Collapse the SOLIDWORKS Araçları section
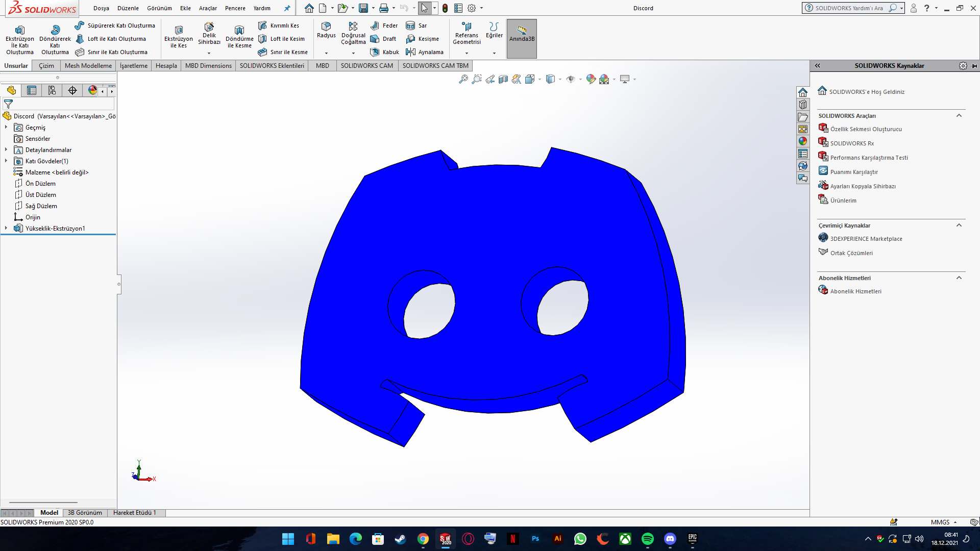 click(x=959, y=116)
